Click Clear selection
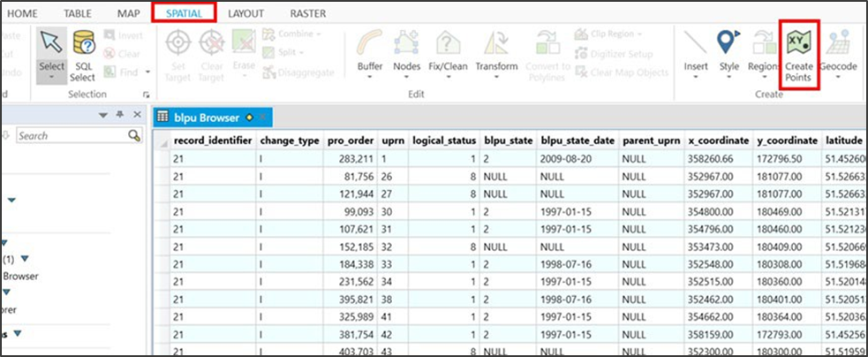Image resolution: width=868 pixels, height=357 pixels. (122, 54)
